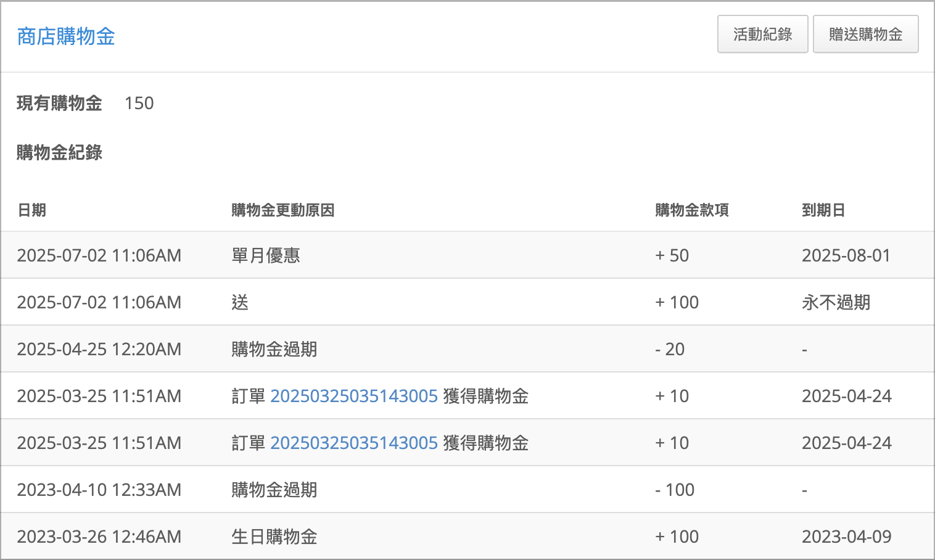Click the 到期日 column header
Viewport: 935px width, 560px height.
click(x=823, y=210)
